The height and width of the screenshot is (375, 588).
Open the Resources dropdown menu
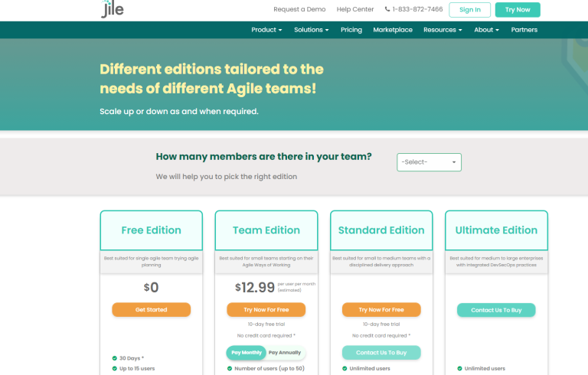[x=443, y=30]
